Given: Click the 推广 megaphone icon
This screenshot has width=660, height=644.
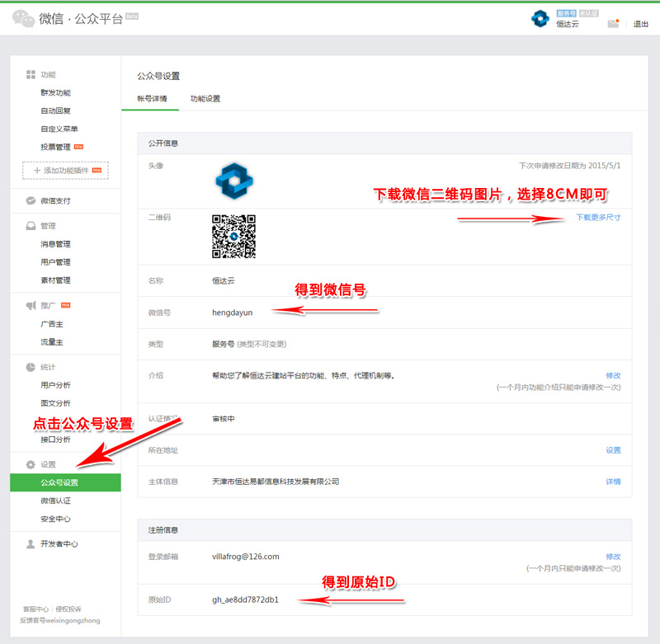Looking at the screenshot, I should click(31, 305).
